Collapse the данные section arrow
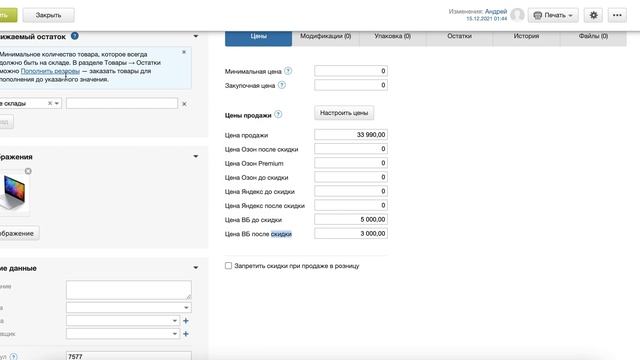The width and height of the screenshot is (640, 360). coord(196,268)
